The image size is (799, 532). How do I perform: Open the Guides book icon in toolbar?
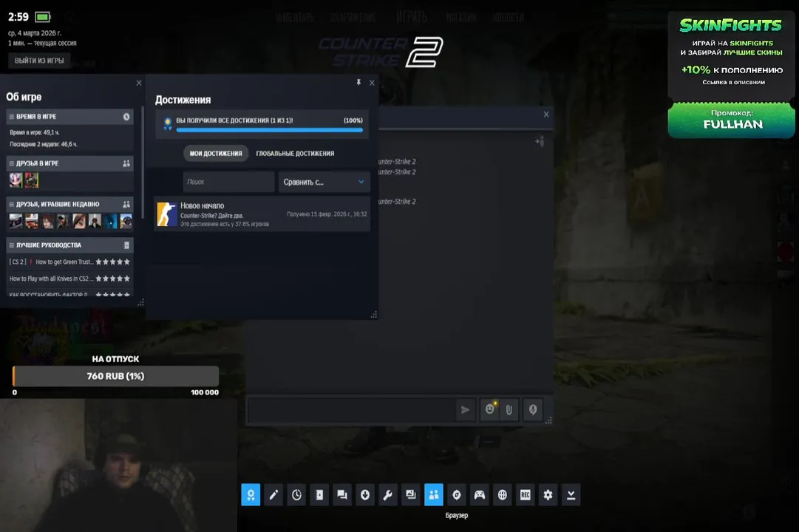(x=319, y=495)
